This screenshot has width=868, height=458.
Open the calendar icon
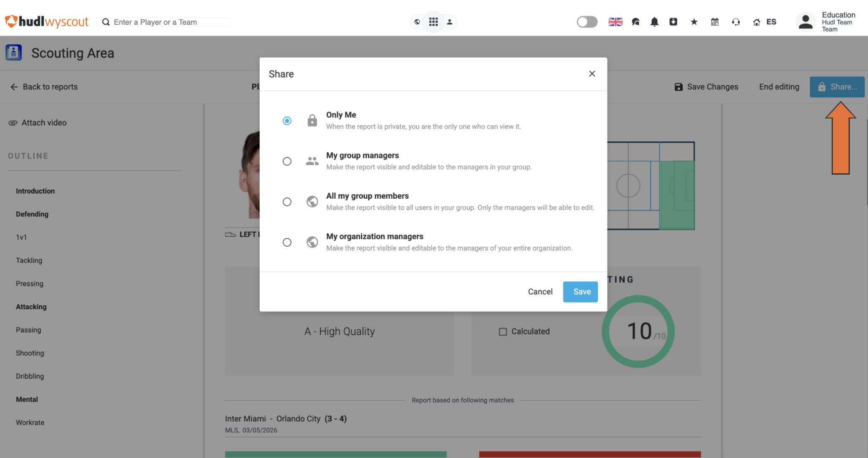(715, 22)
